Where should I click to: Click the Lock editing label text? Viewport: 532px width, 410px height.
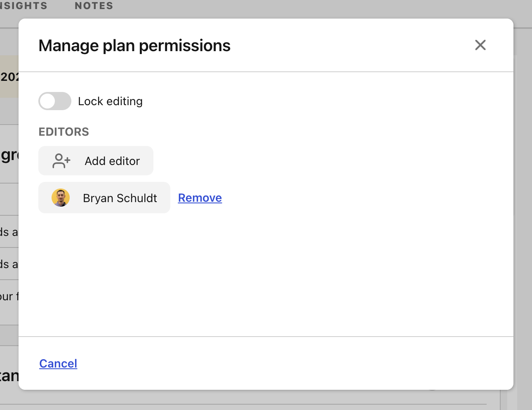click(110, 101)
